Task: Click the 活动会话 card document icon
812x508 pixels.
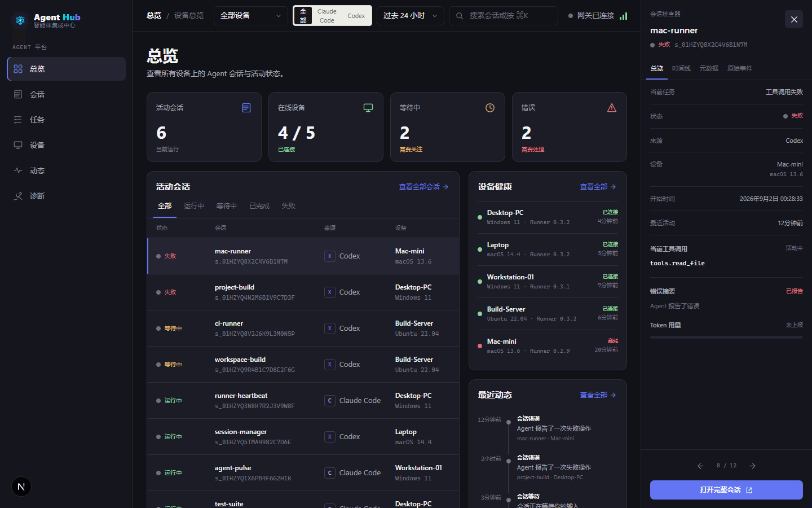Action: [246, 108]
